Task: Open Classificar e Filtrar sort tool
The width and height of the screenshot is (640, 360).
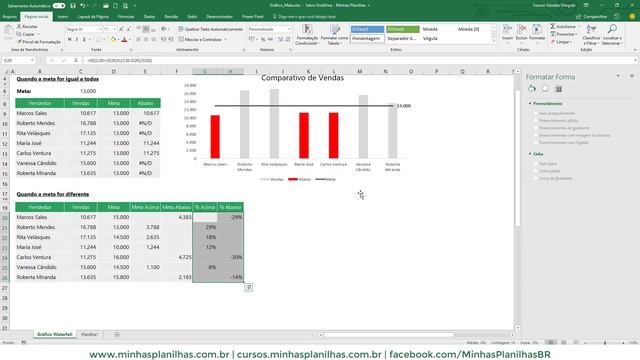Action: pos(591,29)
